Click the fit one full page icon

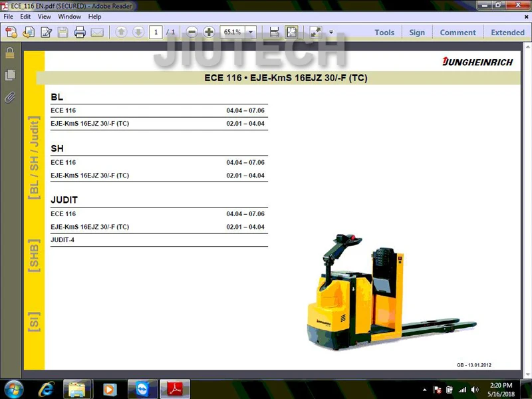tap(291, 32)
